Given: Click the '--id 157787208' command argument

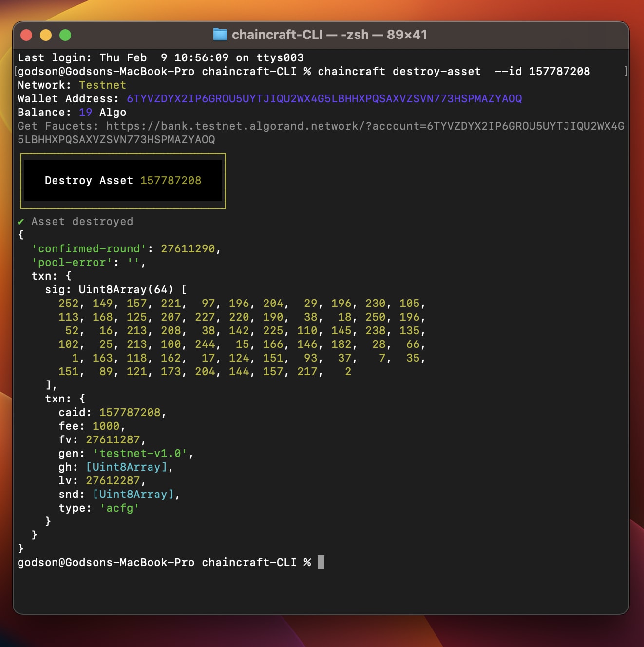Looking at the screenshot, I should 542,71.
